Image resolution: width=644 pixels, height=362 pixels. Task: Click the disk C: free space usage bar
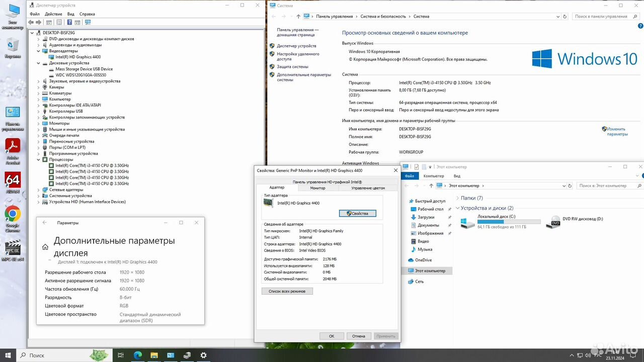pyautogui.click(x=509, y=222)
